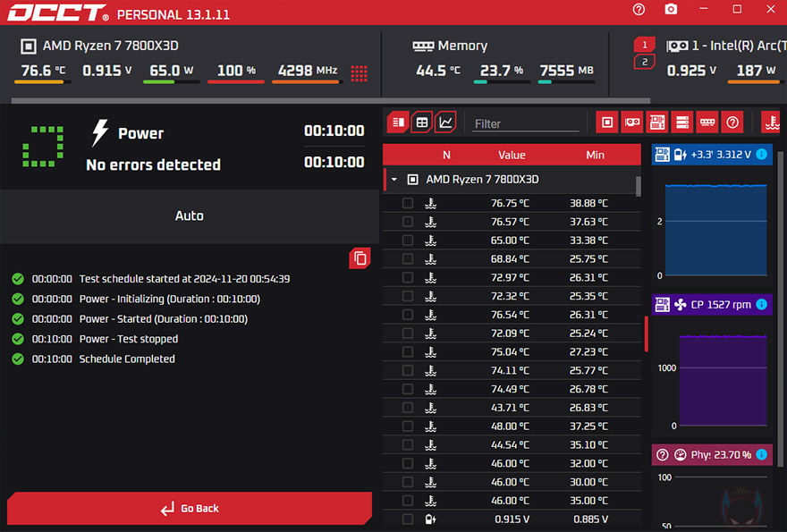Click the Go Back button
The width and height of the screenshot is (787, 532).
(190, 509)
